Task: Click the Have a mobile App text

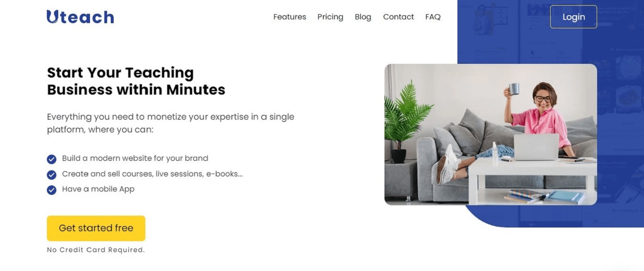Action: (x=98, y=189)
